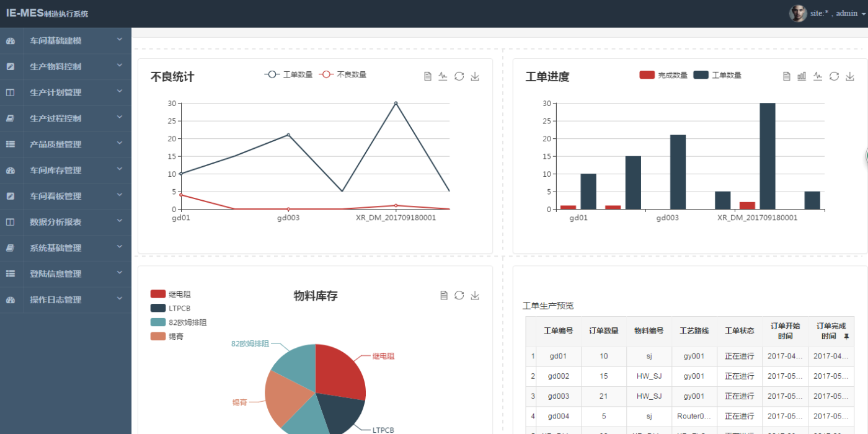The width and height of the screenshot is (868, 434).
Task: Expand the 数据分析报表 chevron
Action: [x=120, y=221]
